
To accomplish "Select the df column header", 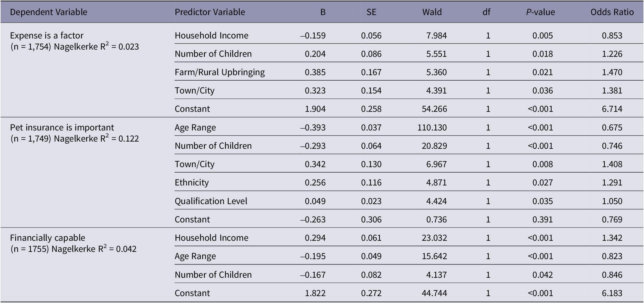I will click(486, 12).
